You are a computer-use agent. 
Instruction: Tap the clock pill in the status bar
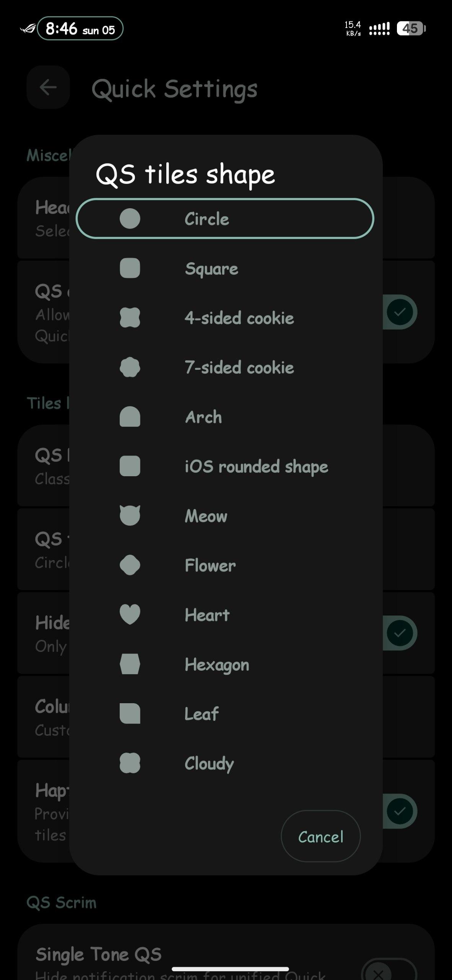(x=80, y=28)
